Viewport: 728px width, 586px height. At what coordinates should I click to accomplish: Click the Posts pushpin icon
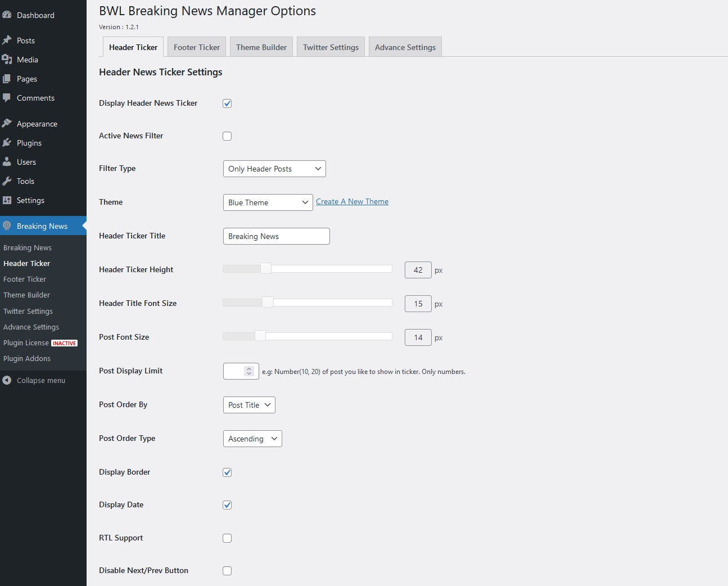point(7,40)
